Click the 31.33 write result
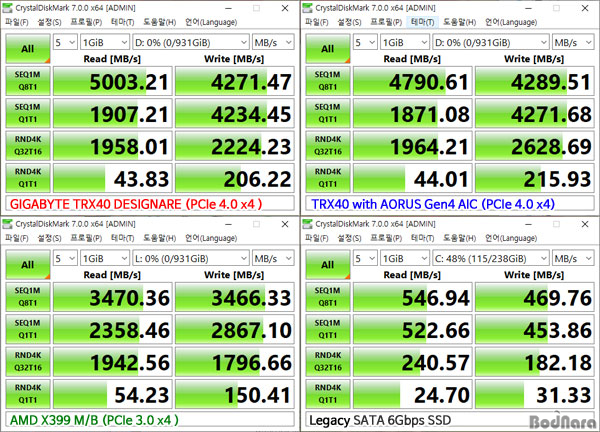The width and height of the screenshot is (600, 432). (x=535, y=394)
